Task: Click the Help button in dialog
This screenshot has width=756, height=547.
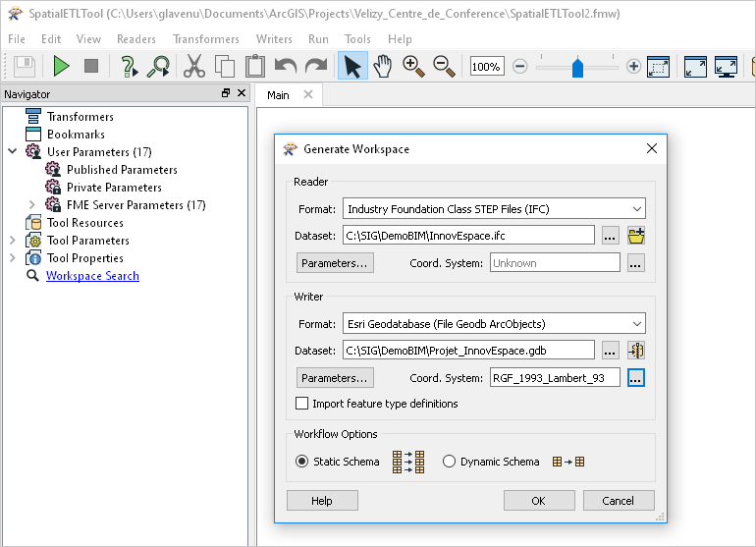Action: click(322, 501)
